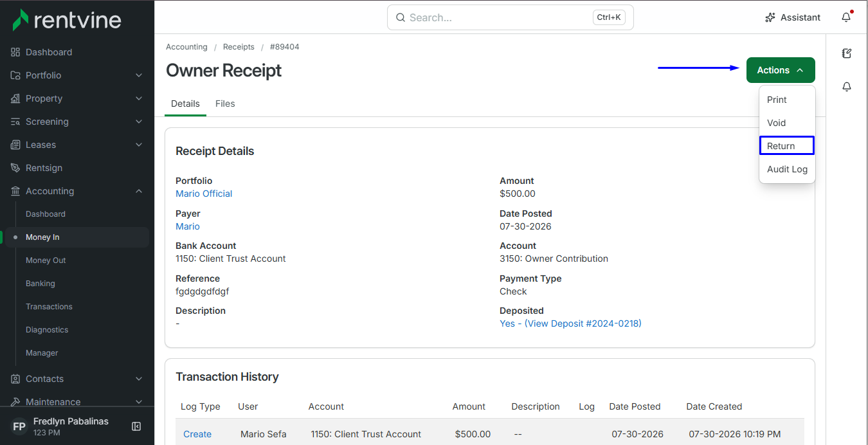
Task: Click the #89404 breadcrumb text
Action: 285,47
